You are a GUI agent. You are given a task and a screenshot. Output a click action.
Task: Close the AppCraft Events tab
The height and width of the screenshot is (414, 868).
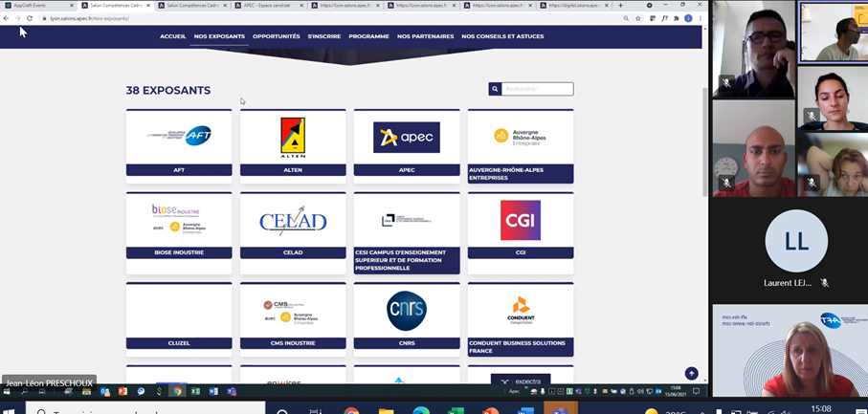72,6
